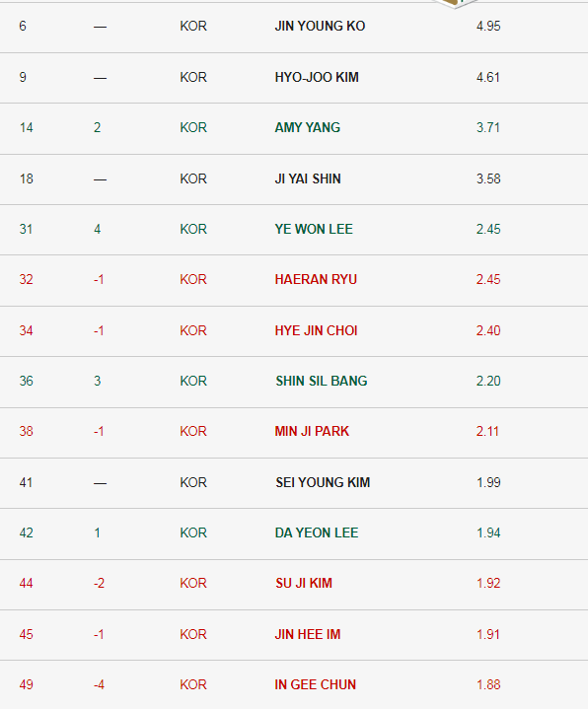The height and width of the screenshot is (709, 588).
Task: Select the KOR country code beside Amy Yang
Action: [x=193, y=127]
